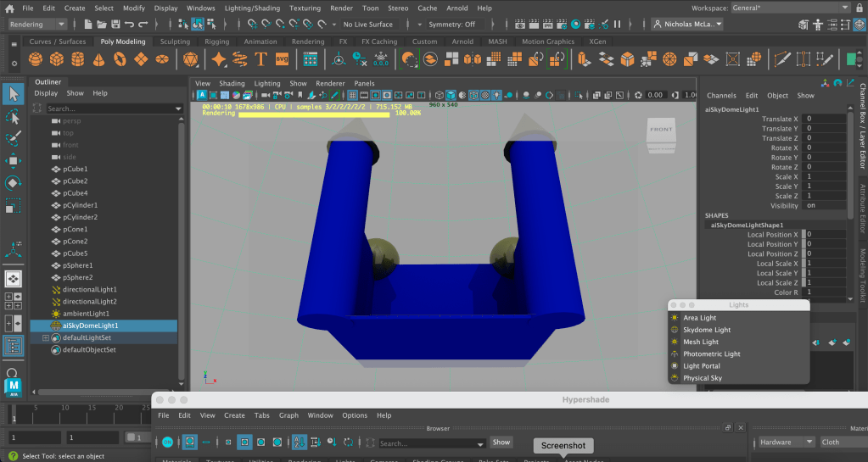Open the Arnold menu

coord(456,8)
